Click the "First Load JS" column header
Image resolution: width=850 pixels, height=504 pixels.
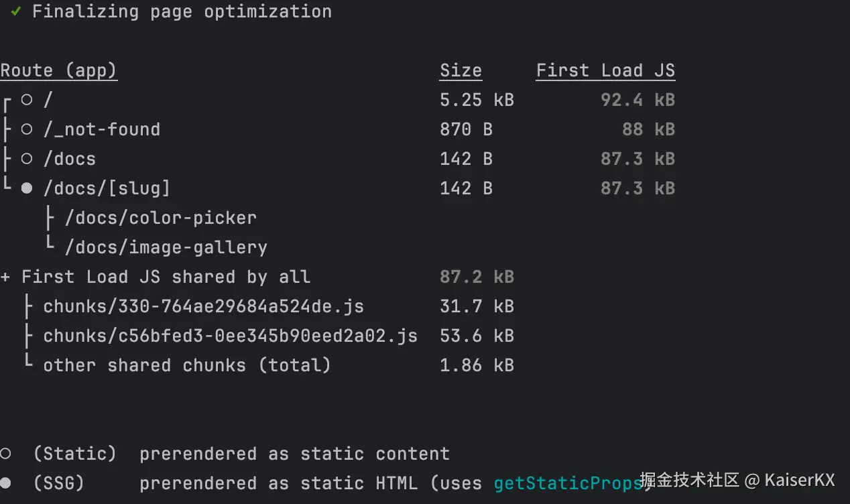tap(605, 70)
